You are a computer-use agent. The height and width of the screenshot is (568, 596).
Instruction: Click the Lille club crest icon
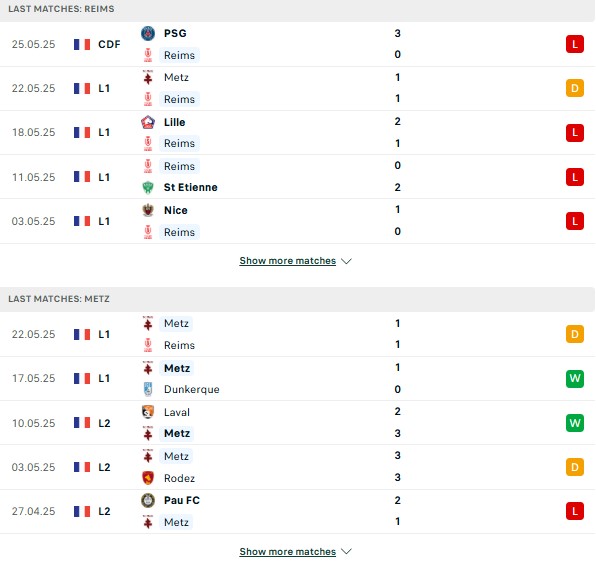(148, 122)
